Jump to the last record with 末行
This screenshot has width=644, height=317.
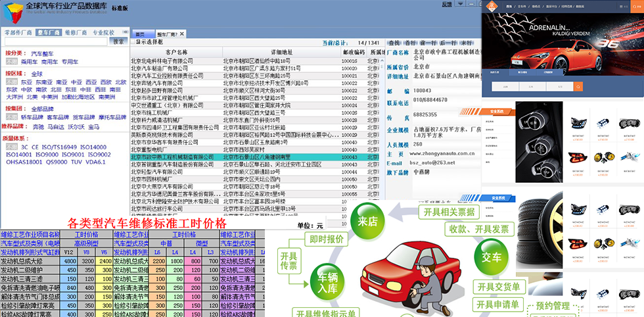pyautogui.click(x=466, y=43)
